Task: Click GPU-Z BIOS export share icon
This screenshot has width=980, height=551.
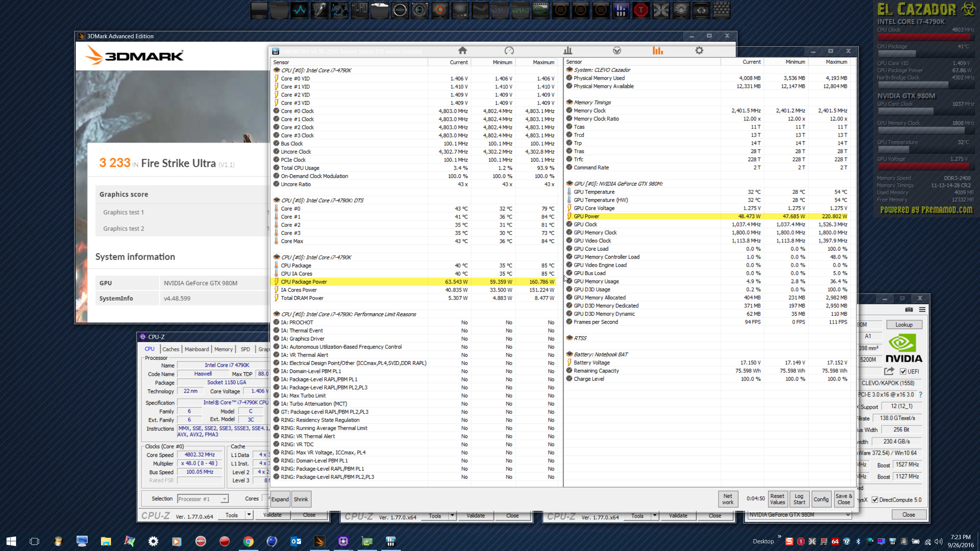Action: 889,371
